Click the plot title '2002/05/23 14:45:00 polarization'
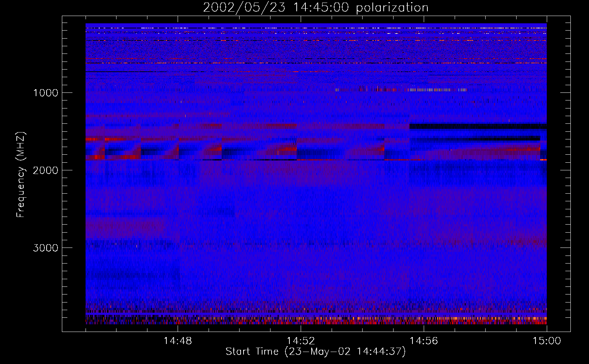589x364 pixels. (316, 8)
